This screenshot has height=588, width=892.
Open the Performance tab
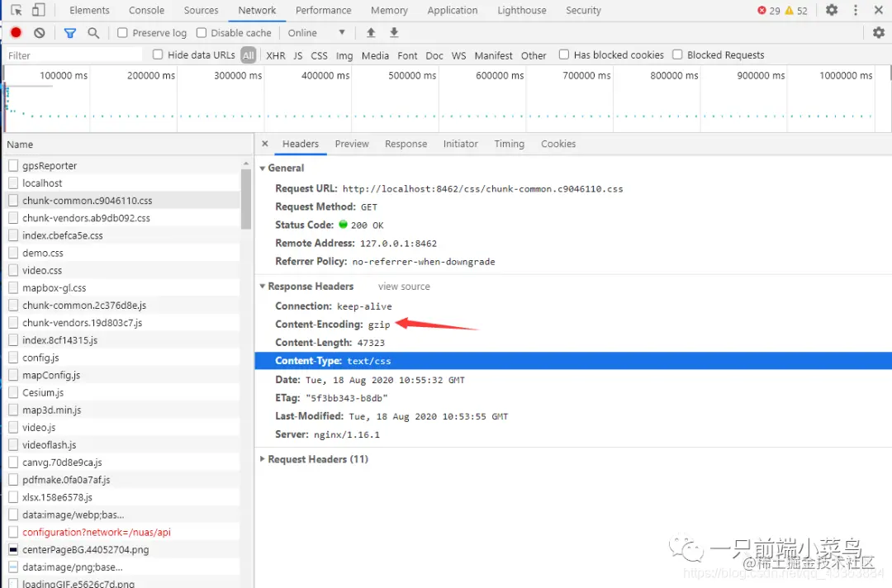coord(323,10)
